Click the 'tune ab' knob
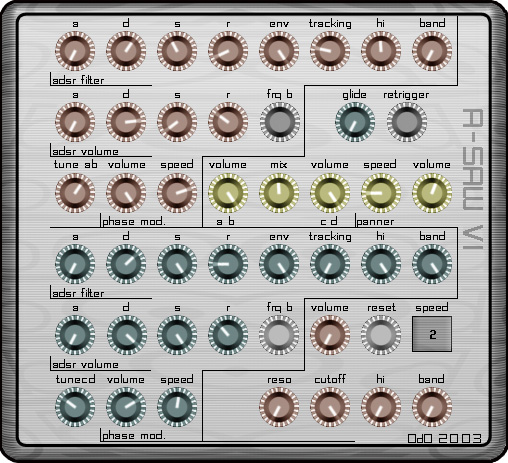 pos(75,193)
